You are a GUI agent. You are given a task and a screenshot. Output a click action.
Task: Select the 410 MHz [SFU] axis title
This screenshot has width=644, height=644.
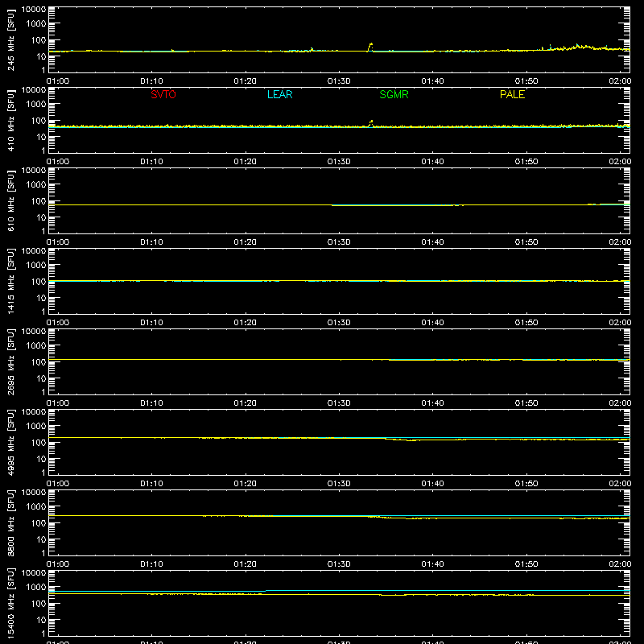pos(10,120)
